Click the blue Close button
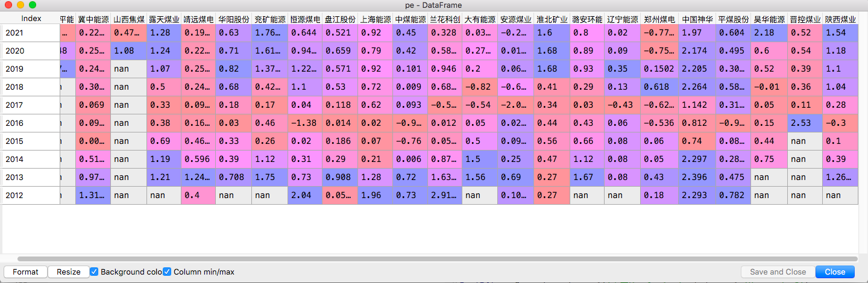 pyautogui.click(x=835, y=272)
